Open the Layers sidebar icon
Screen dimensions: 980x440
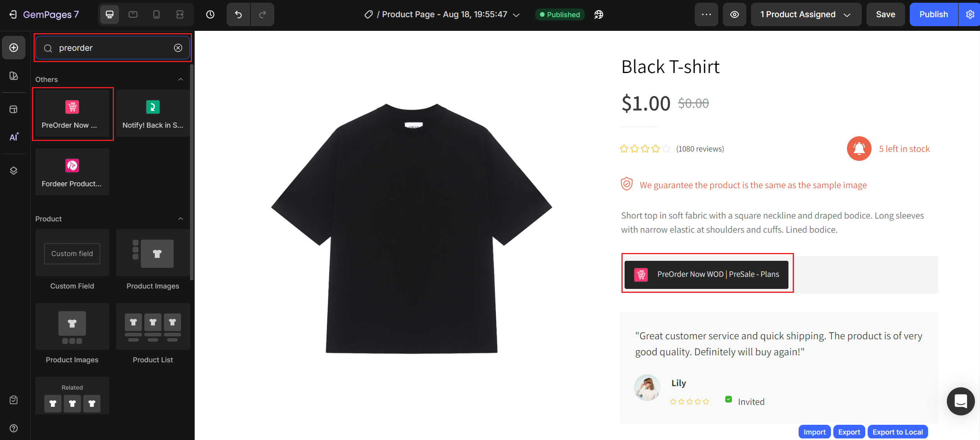pyautogui.click(x=14, y=171)
